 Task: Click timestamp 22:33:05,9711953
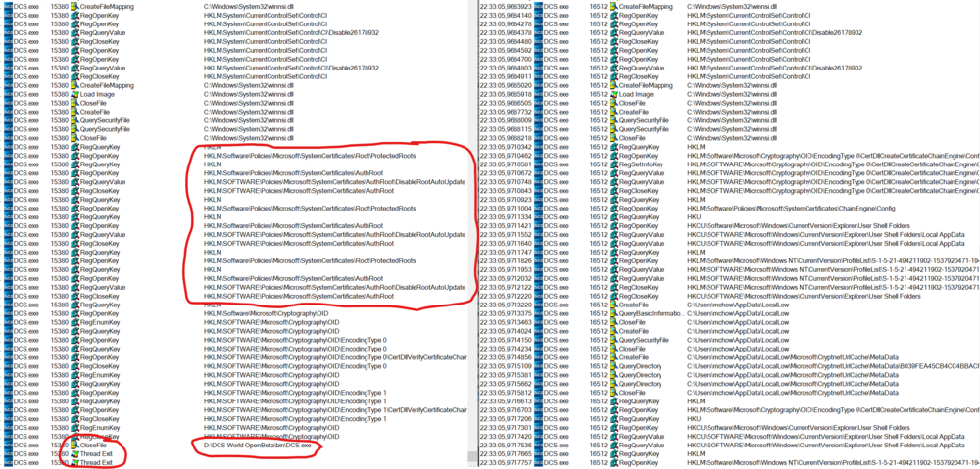pyautogui.click(x=507, y=269)
